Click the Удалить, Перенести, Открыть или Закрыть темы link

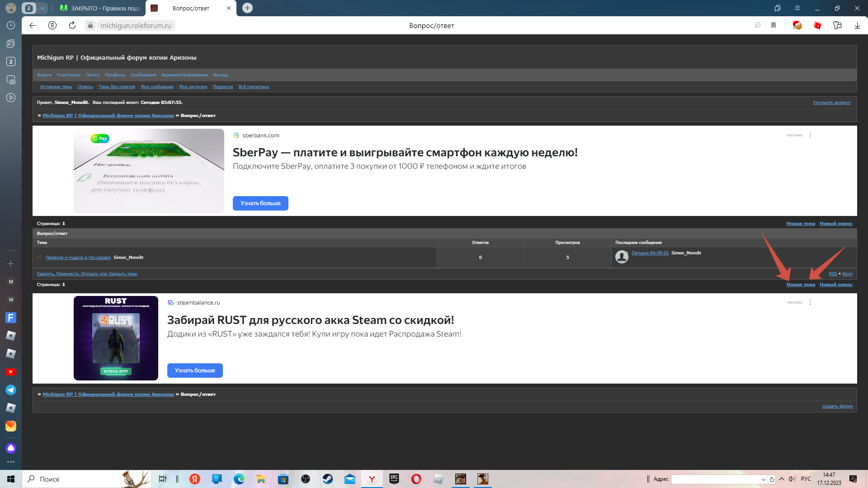click(87, 274)
